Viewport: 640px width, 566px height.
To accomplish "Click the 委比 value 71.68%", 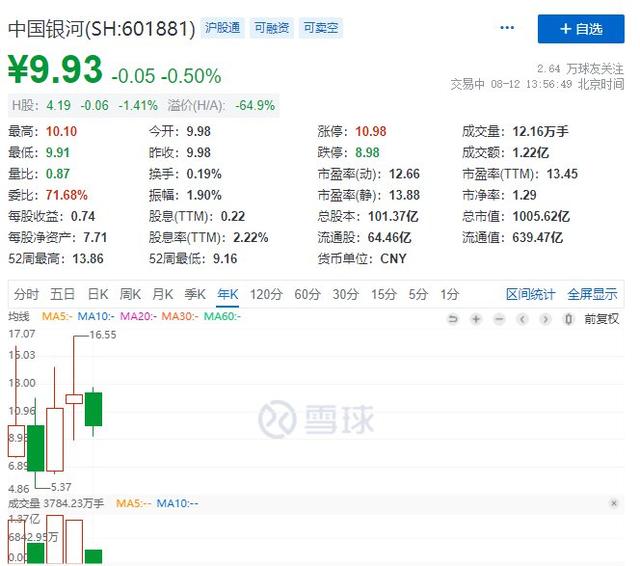I will pyautogui.click(x=67, y=195).
